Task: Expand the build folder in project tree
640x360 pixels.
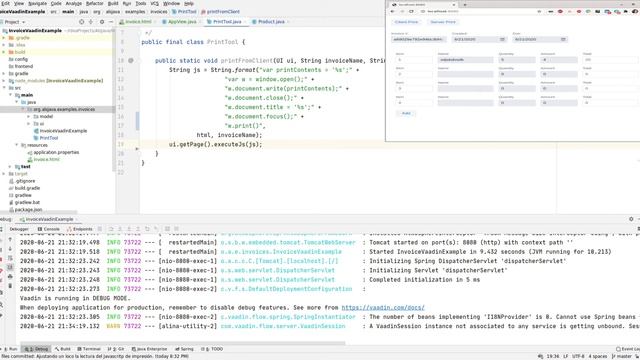Action: pyautogui.click(x=4, y=52)
